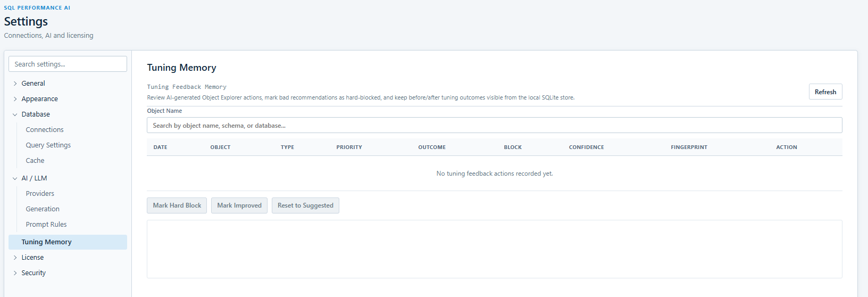Open the General settings category

[33, 84]
